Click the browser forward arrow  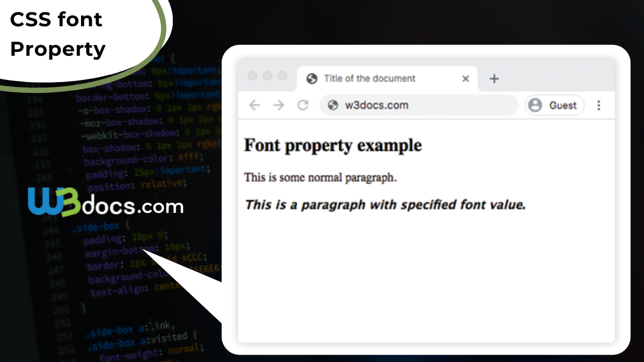click(x=279, y=105)
